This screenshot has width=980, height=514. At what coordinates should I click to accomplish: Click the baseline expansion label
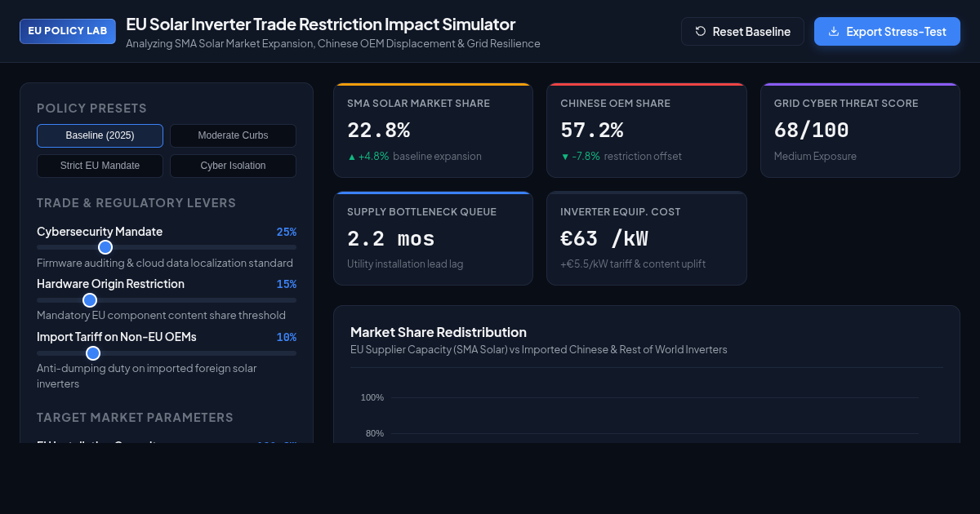point(437,156)
